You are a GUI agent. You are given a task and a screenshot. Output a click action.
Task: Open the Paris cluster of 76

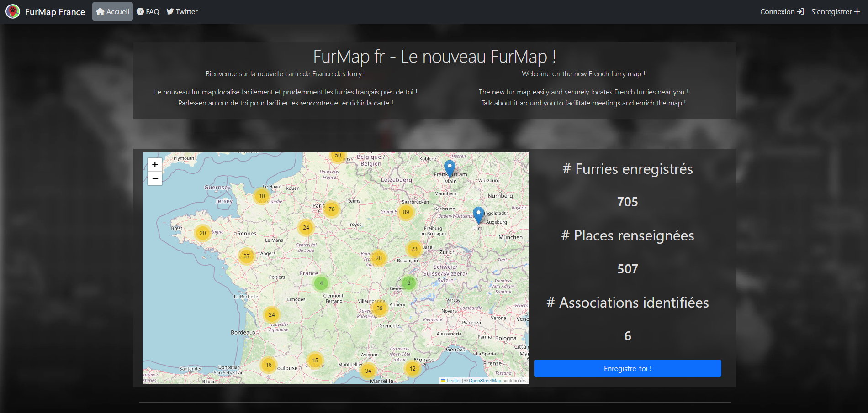[x=332, y=209]
